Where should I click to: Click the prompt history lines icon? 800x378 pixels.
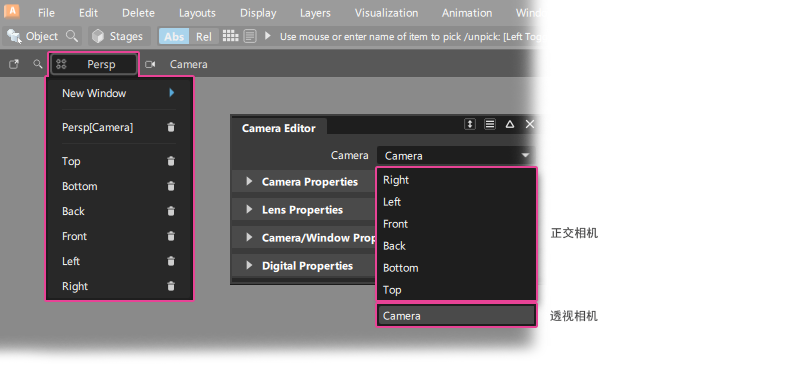pos(249,36)
